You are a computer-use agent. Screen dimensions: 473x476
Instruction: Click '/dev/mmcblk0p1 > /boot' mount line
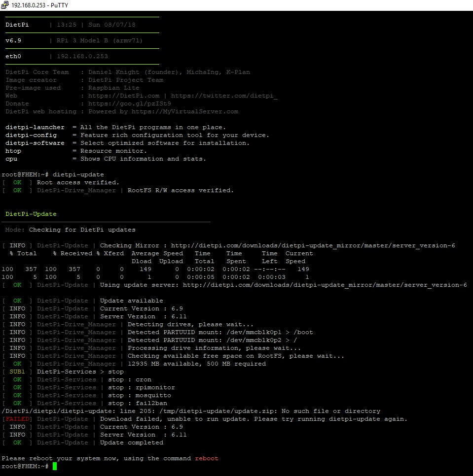click(270, 333)
